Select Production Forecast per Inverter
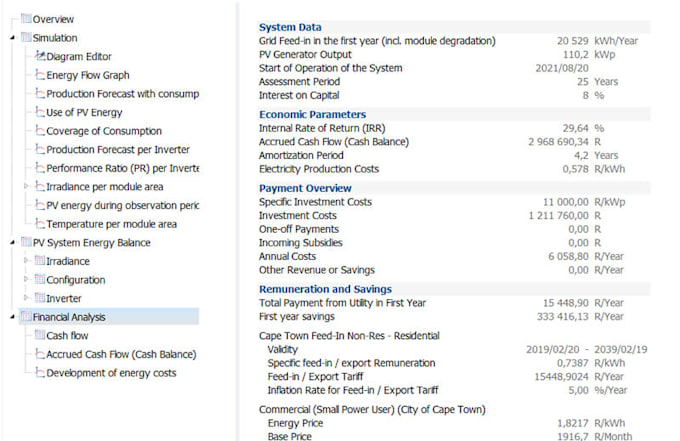 (x=118, y=149)
